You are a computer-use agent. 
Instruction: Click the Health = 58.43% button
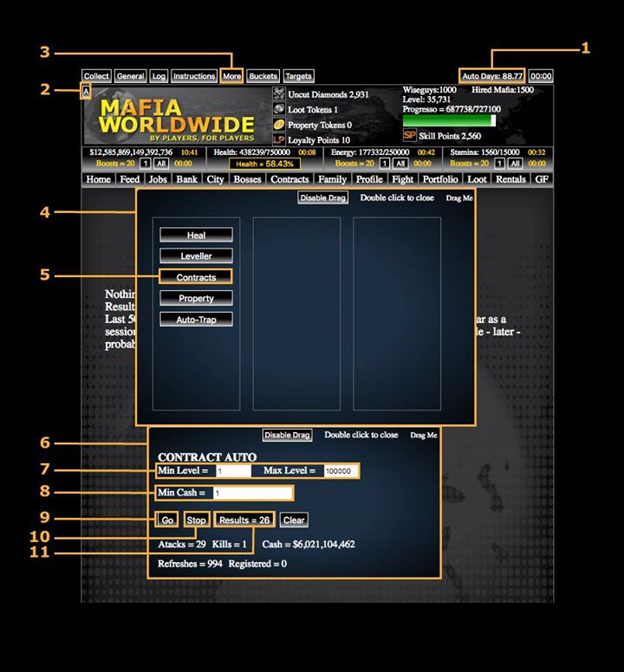pyautogui.click(x=264, y=165)
